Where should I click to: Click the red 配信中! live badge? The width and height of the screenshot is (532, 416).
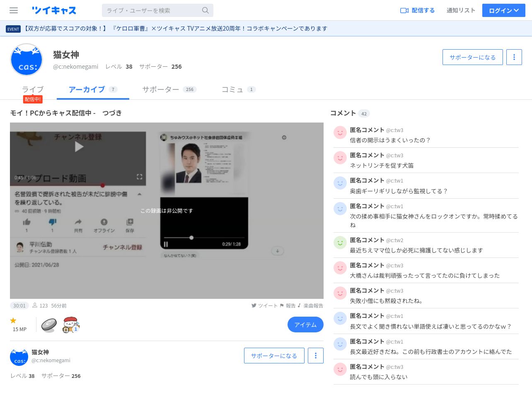tap(33, 99)
